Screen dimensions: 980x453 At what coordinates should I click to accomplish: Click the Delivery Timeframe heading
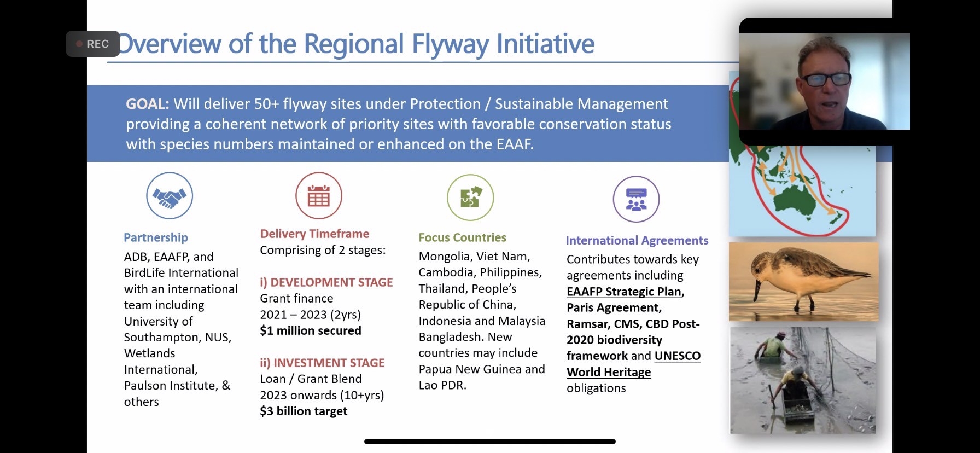coord(314,234)
